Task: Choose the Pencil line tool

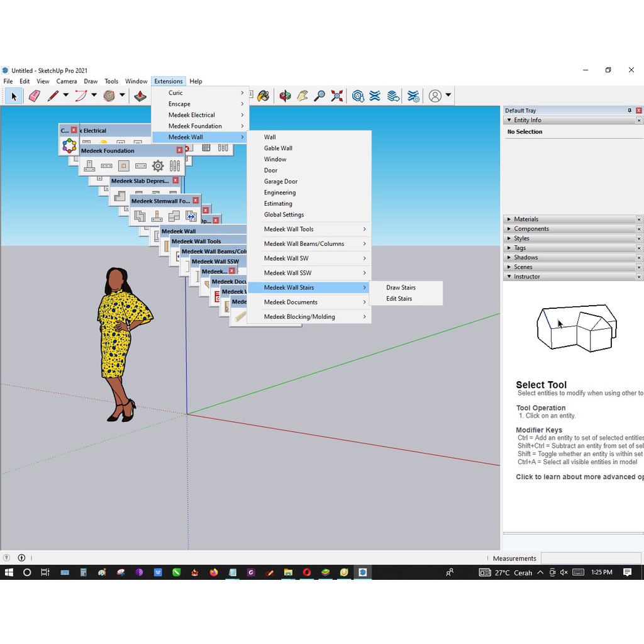Action: click(x=53, y=96)
